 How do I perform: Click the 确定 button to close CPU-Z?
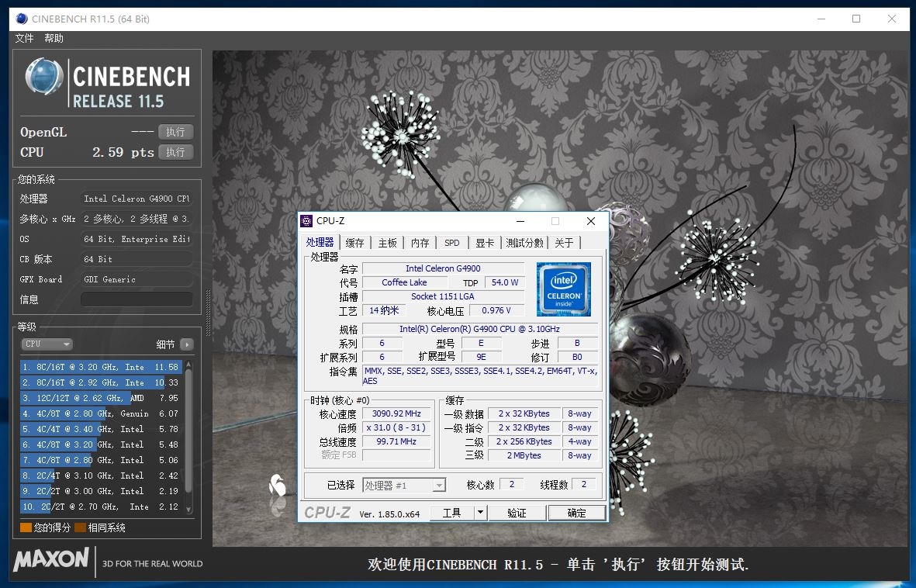click(577, 512)
